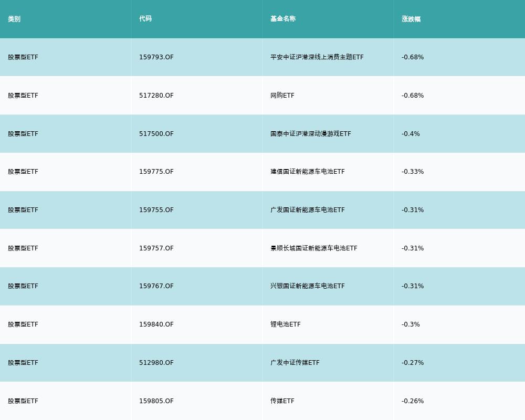Select fund code 159767.OF
Image resolution: width=525 pixels, height=420 pixels.
coord(156,286)
